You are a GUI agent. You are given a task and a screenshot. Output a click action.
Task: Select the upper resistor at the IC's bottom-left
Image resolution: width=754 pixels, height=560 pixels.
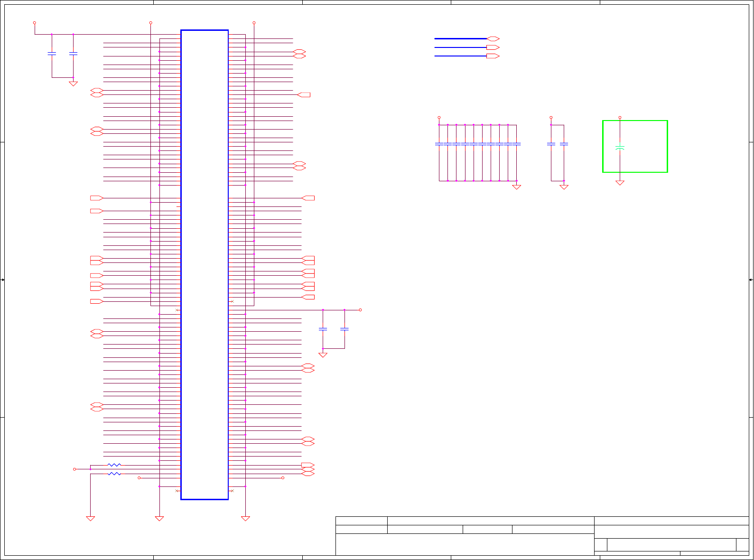click(114, 465)
